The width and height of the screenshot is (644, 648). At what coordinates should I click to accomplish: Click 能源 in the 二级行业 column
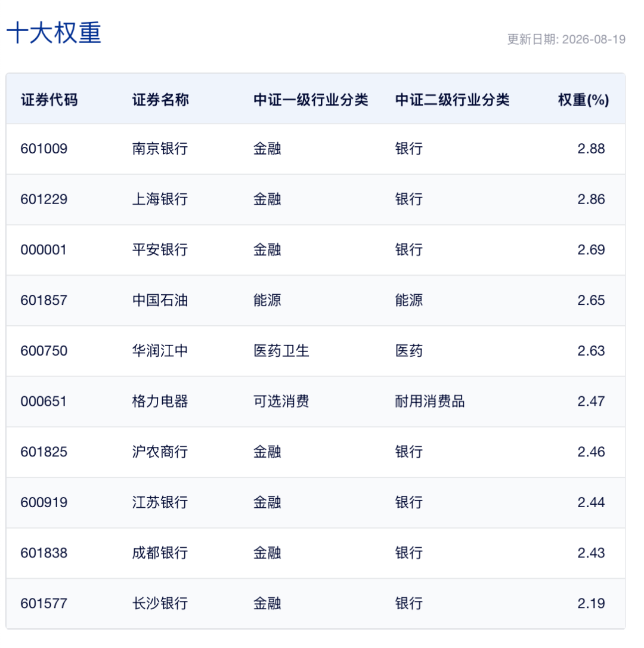(x=409, y=300)
